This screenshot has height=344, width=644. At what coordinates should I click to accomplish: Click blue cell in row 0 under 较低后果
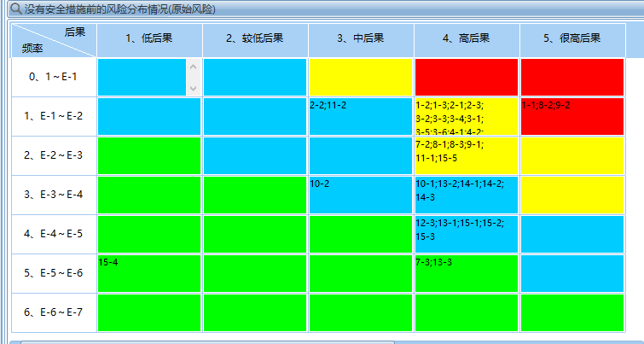tap(255, 78)
